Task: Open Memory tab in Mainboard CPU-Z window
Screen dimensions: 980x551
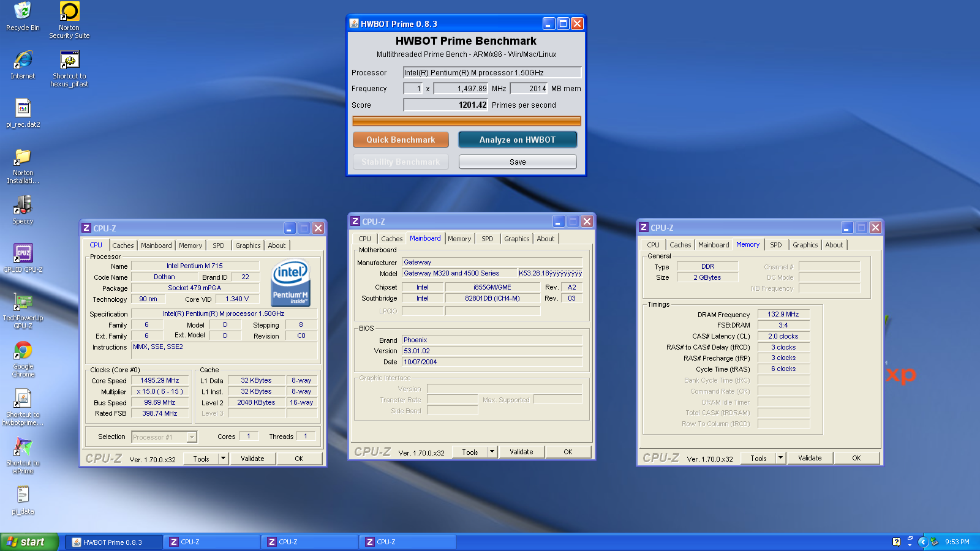Action: (459, 239)
